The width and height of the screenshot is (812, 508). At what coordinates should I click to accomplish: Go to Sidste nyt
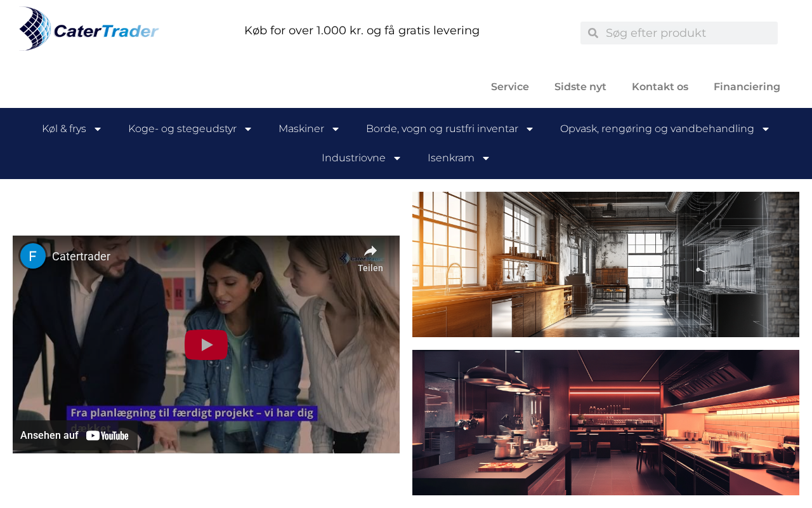pos(580,87)
